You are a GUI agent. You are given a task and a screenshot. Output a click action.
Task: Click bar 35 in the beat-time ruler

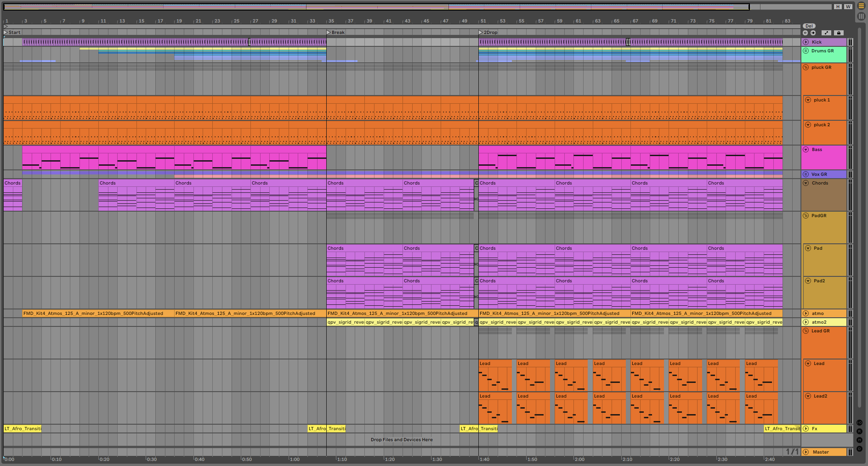click(x=331, y=21)
